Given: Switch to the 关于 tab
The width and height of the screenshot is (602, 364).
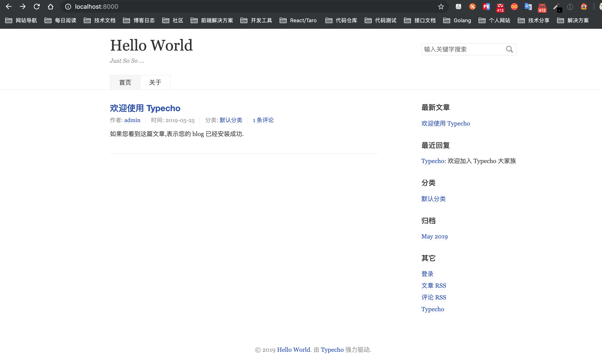Looking at the screenshot, I should pyautogui.click(x=155, y=82).
